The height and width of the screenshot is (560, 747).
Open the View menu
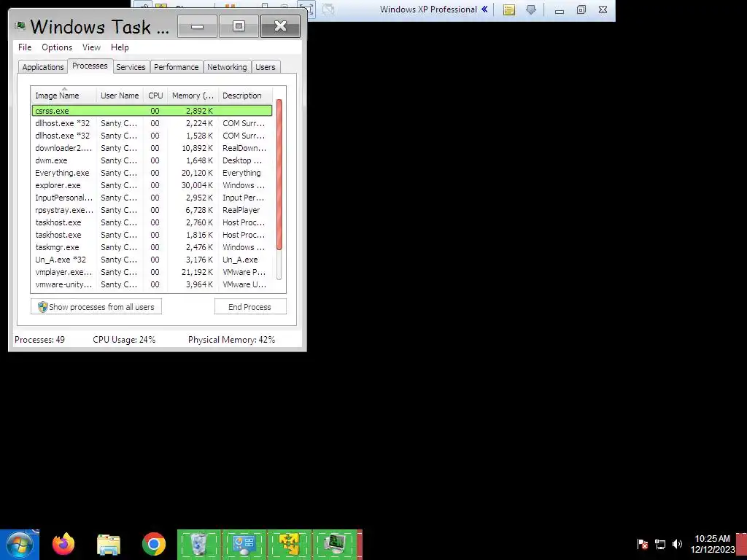point(91,47)
